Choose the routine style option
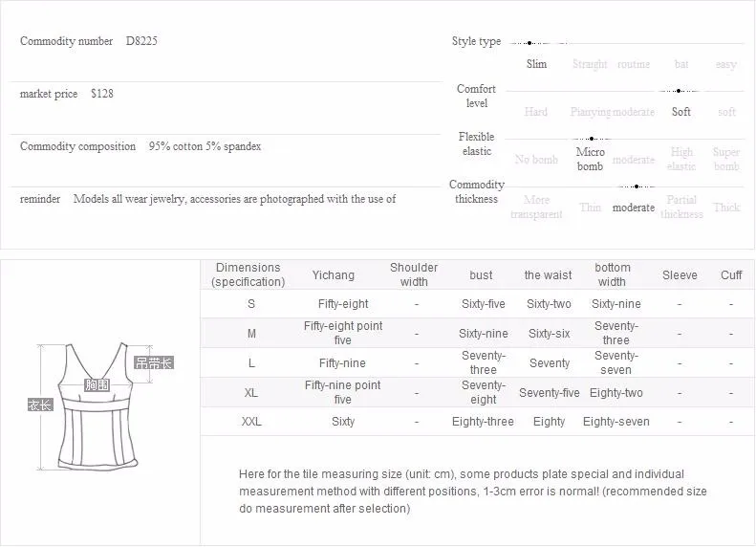This screenshot has height=547, width=756. point(634,64)
